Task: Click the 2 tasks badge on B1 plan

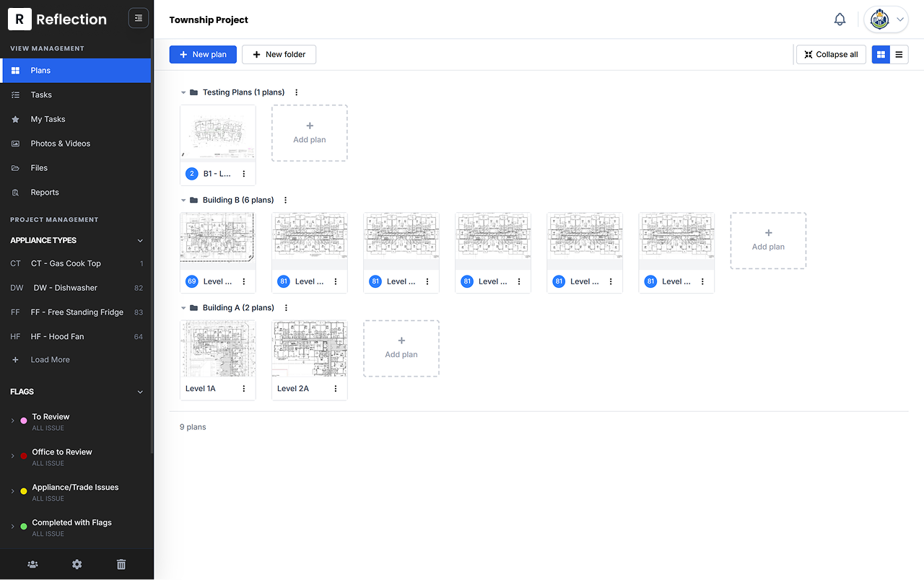Action: click(192, 174)
